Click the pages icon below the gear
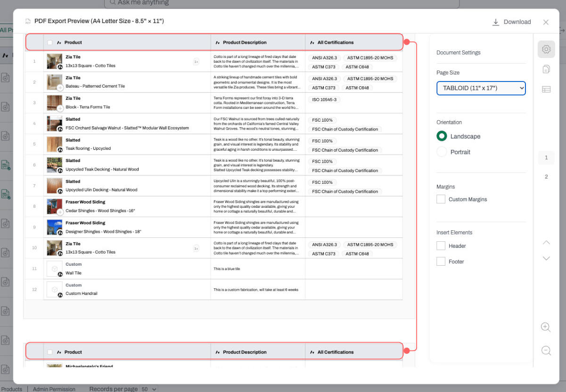 [546, 69]
